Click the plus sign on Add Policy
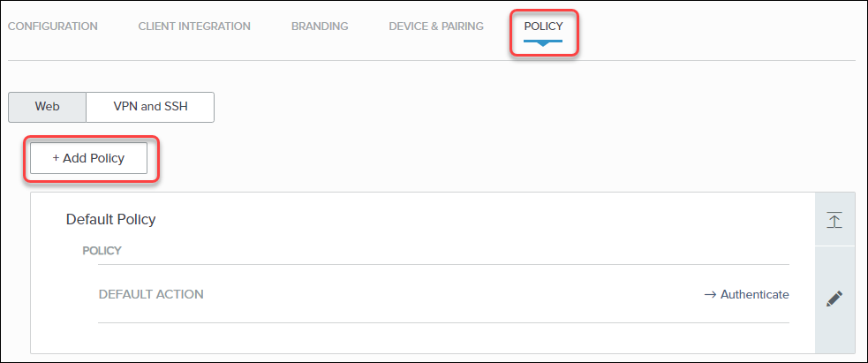The width and height of the screenshot is (868, 363). [x=56, y=158]
